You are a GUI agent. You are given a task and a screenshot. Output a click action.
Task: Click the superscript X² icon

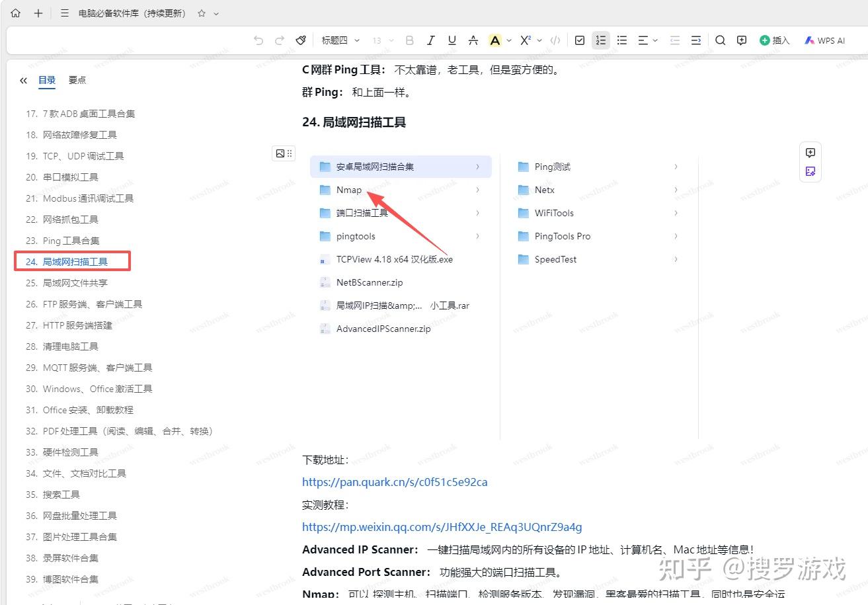[526, 40]
